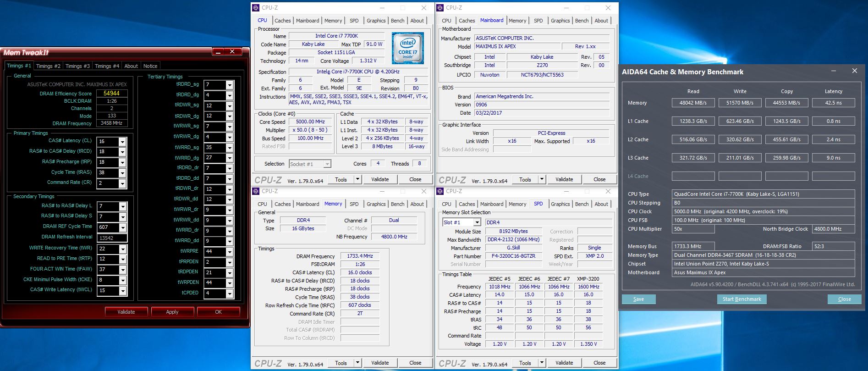Screen dimensions: 868x371
Task: Select the Graphics tab in the CPU-Z Memory window
Action: [376, 204]
